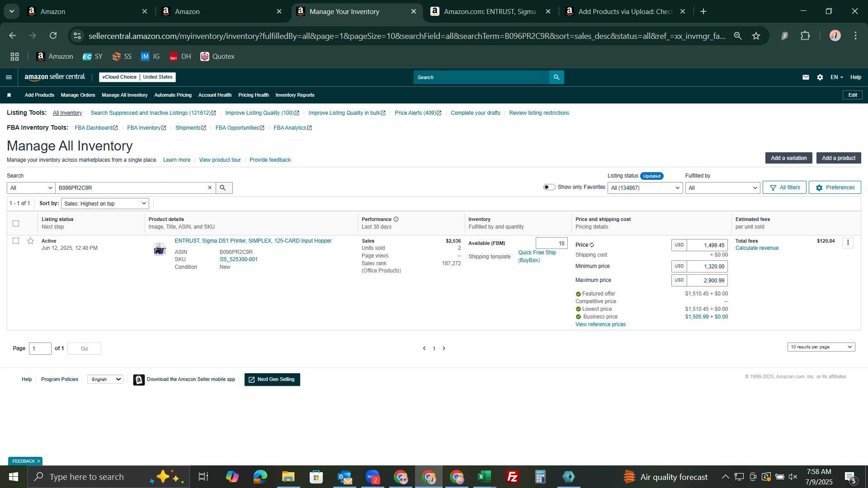The width and height of the screenshot is (868, 488).
Task: Open the three-dot actions menu for listing
Action: (x=848, y=243)
